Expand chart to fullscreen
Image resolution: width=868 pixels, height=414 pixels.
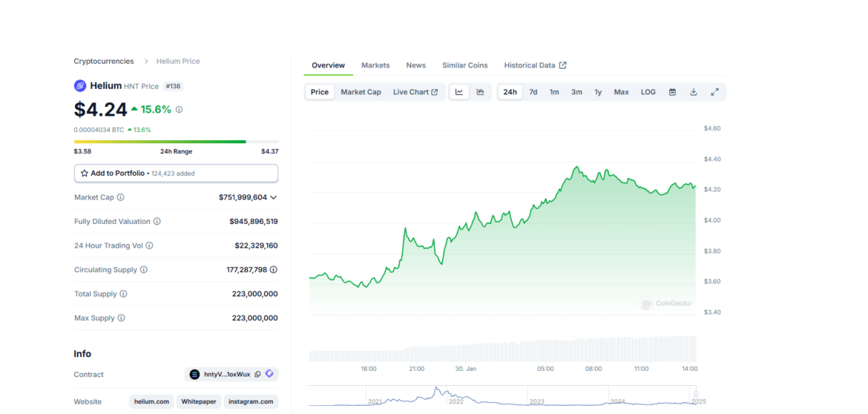(714, 92)
